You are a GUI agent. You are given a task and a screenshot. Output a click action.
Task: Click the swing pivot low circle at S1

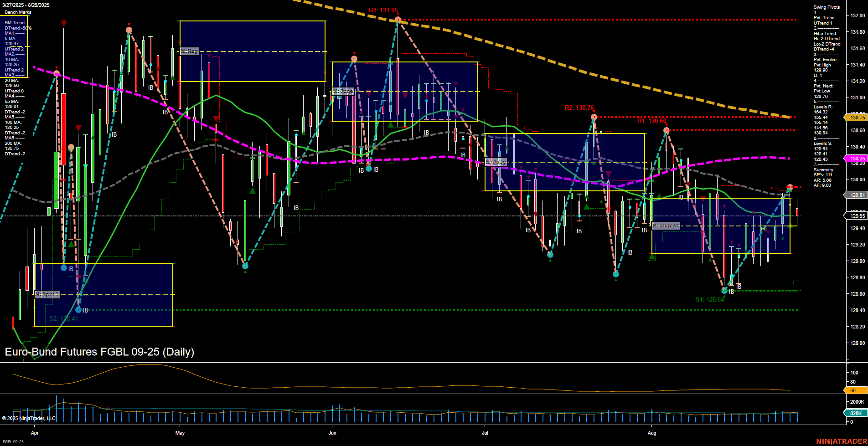coord(724,290)
